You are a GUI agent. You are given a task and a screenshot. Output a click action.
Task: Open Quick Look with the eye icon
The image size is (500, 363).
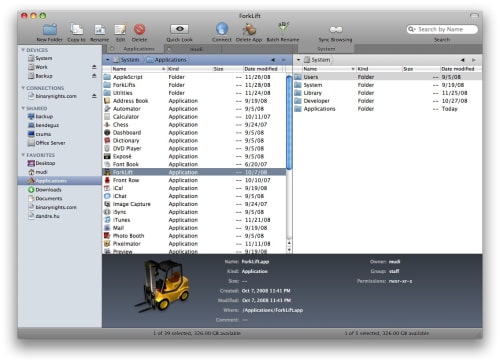pyautogui.click(x=179, y=29)
